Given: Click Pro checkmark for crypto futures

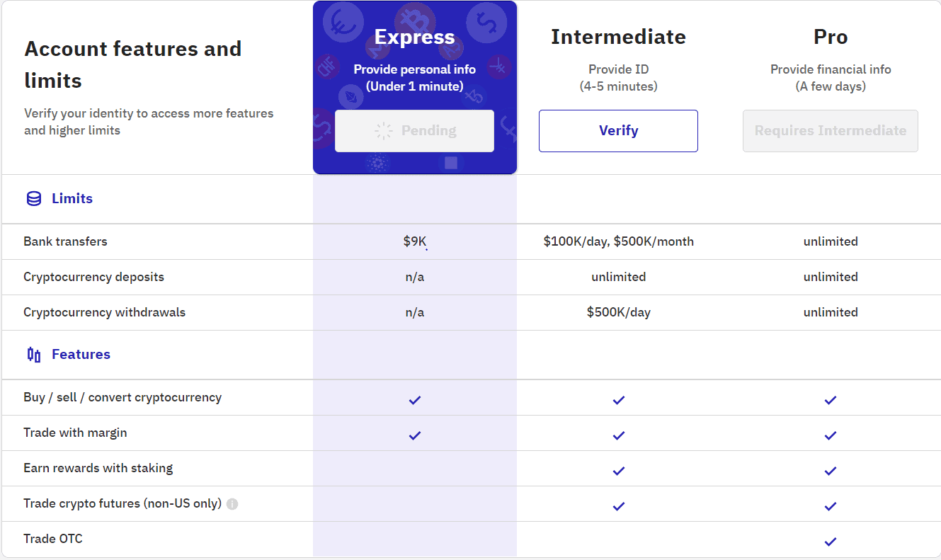Looking at the screenshot, I should tap(831, 506).
